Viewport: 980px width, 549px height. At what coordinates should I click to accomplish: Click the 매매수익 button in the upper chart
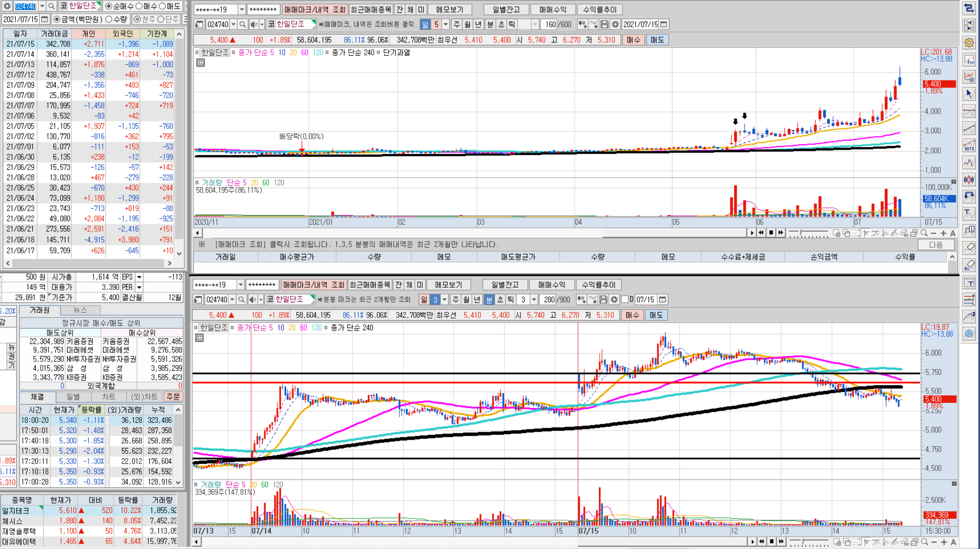click(552, 10)
